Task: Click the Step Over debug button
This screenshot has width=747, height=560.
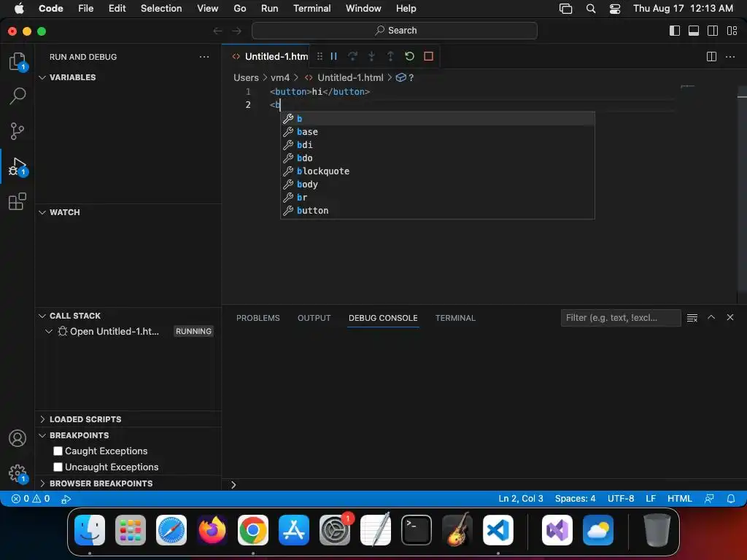Action: [352, 56]
